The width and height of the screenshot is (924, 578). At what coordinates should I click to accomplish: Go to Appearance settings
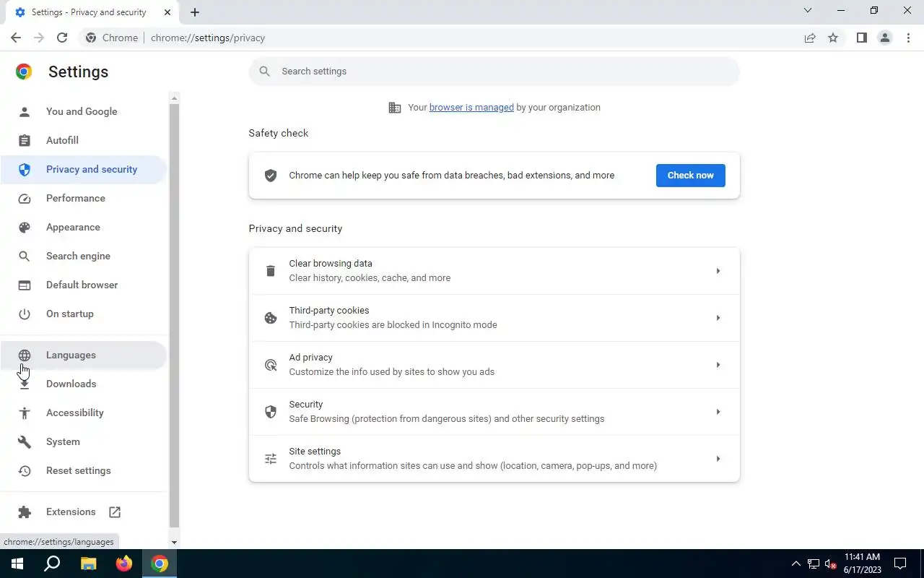pos(84,227)
